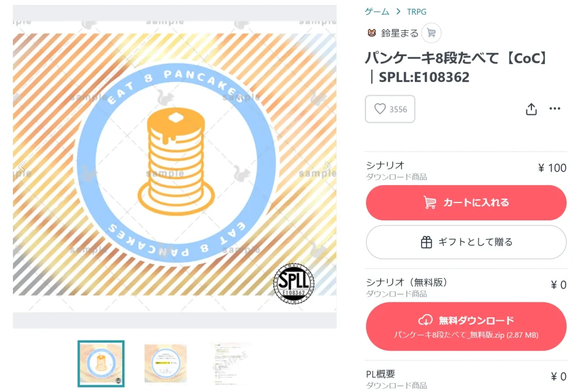The image size is (574, 392).
Task: Select the second thumbnail with text circle
Action: coord(165,363)
